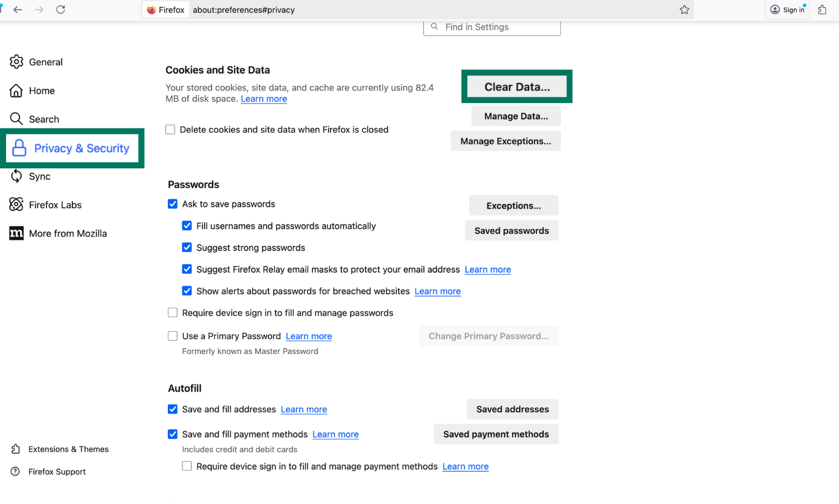Enable deleting cookies when Firefox is closed

click(170, 129)
